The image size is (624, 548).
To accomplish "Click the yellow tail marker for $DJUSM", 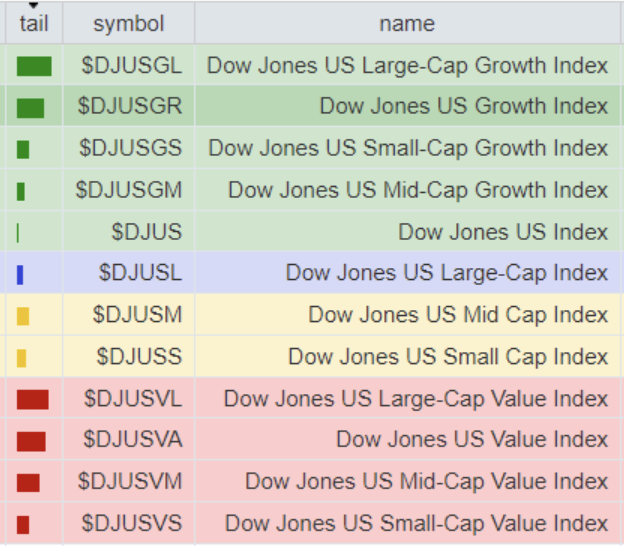I will tap(23, 316).
